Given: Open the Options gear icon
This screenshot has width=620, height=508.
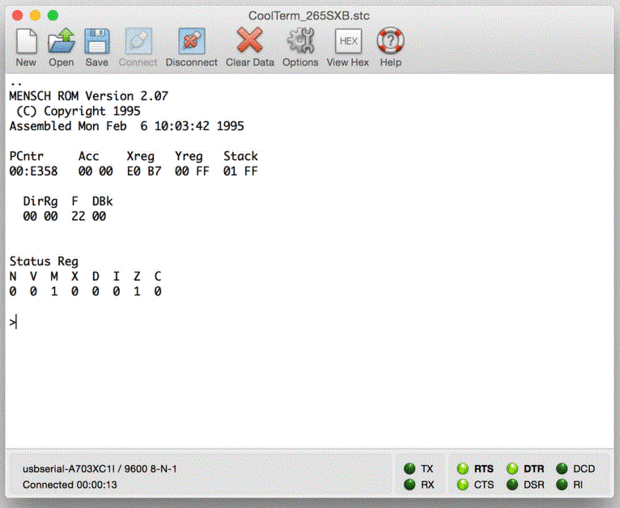Looking at the screenshot, I should pyautogui.click(x=301, y=41).
